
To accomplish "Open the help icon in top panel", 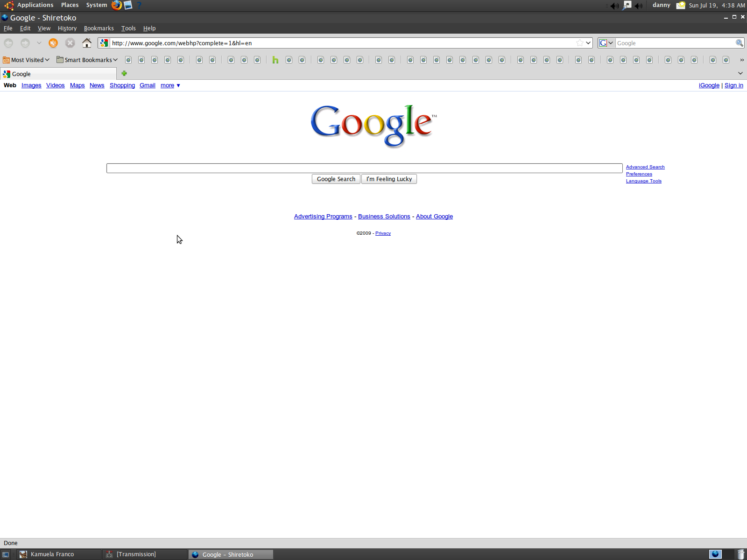I will click(139, 5).
